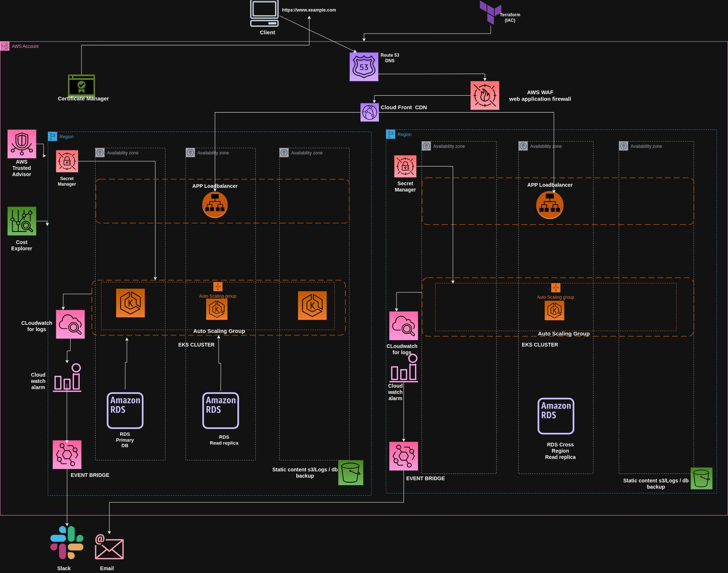Select the RDS Primary DB label

(125, 440)
